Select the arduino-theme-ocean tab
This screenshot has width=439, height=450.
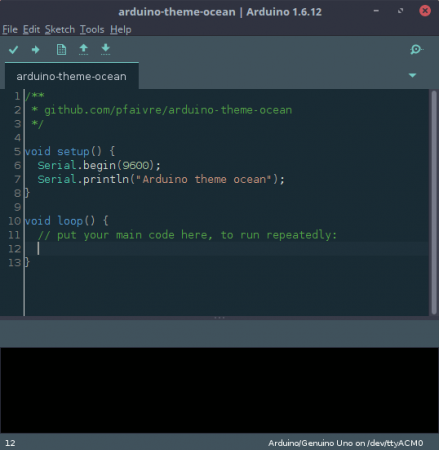[72, 76]
